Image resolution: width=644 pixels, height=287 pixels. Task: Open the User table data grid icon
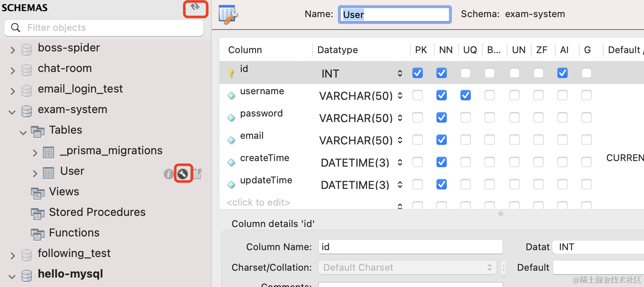coord(197,173)
